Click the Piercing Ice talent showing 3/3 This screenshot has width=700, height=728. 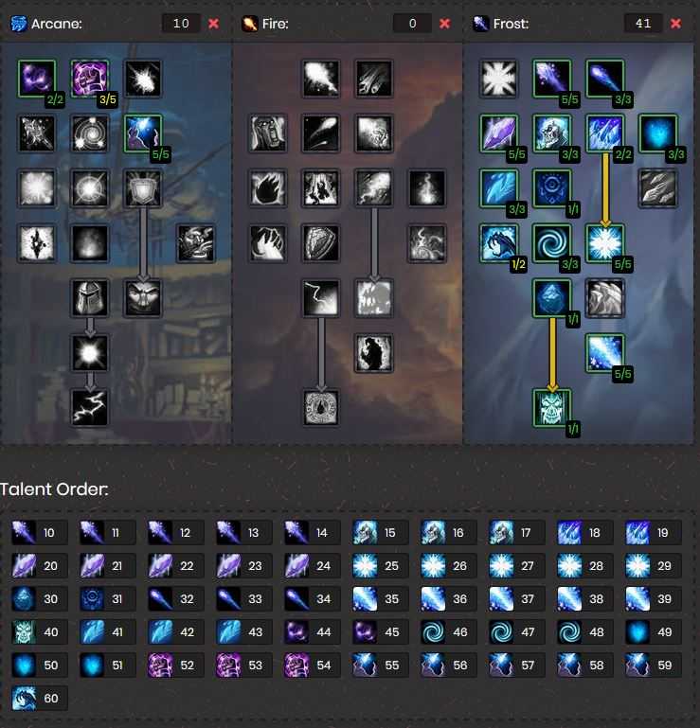[498, 188]
